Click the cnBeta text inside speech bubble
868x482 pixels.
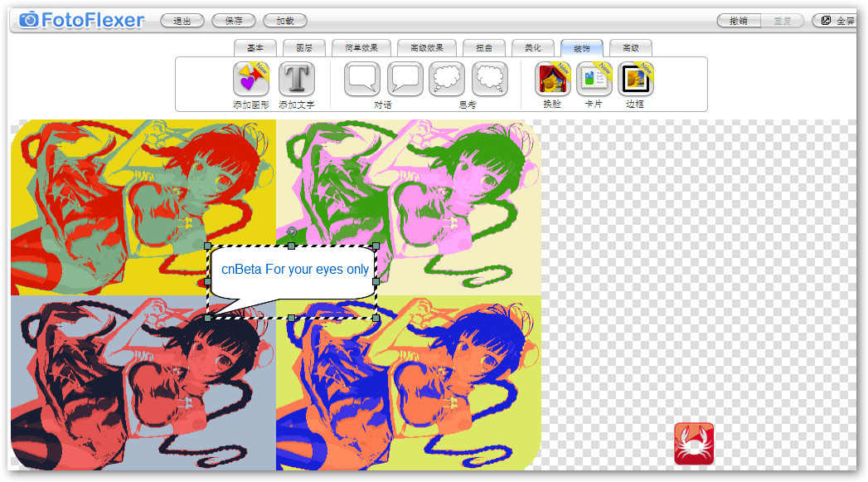click(295, 270)
